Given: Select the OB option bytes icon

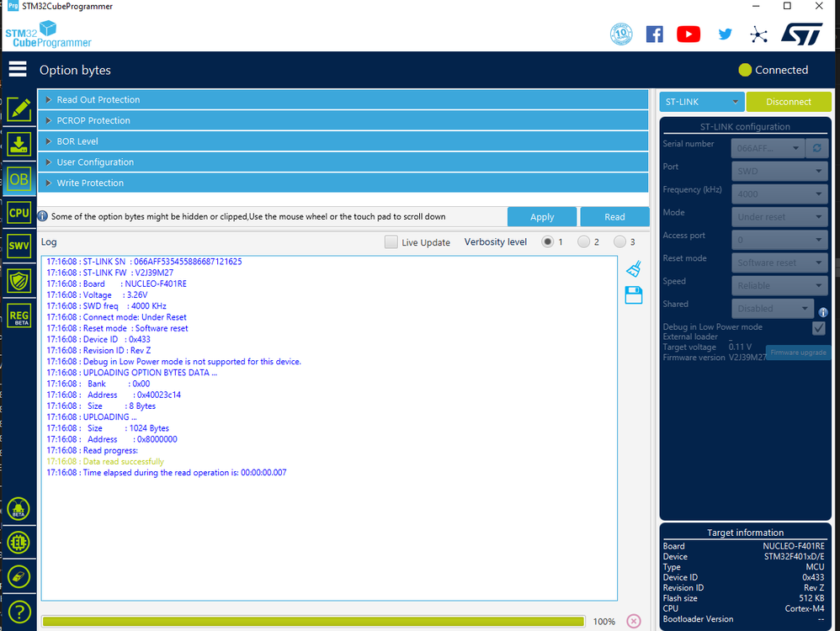Looking at the screenshot, I should pos(19,179).
